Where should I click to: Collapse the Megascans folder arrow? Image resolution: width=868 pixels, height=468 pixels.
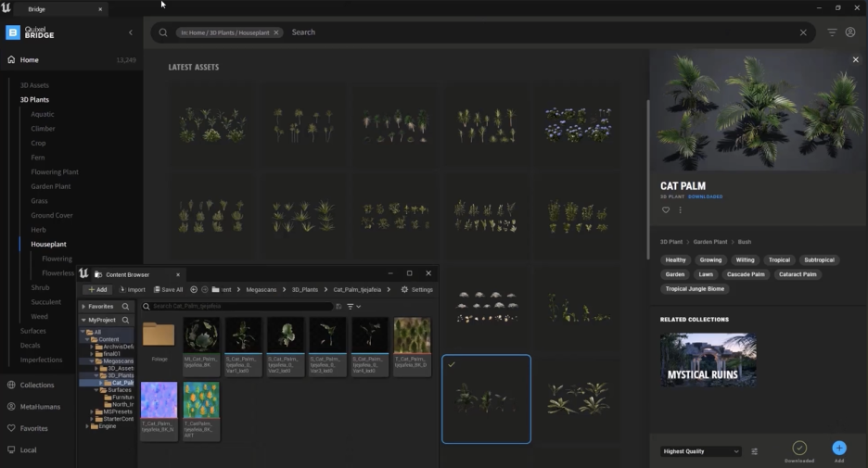[x=91, y=361]
